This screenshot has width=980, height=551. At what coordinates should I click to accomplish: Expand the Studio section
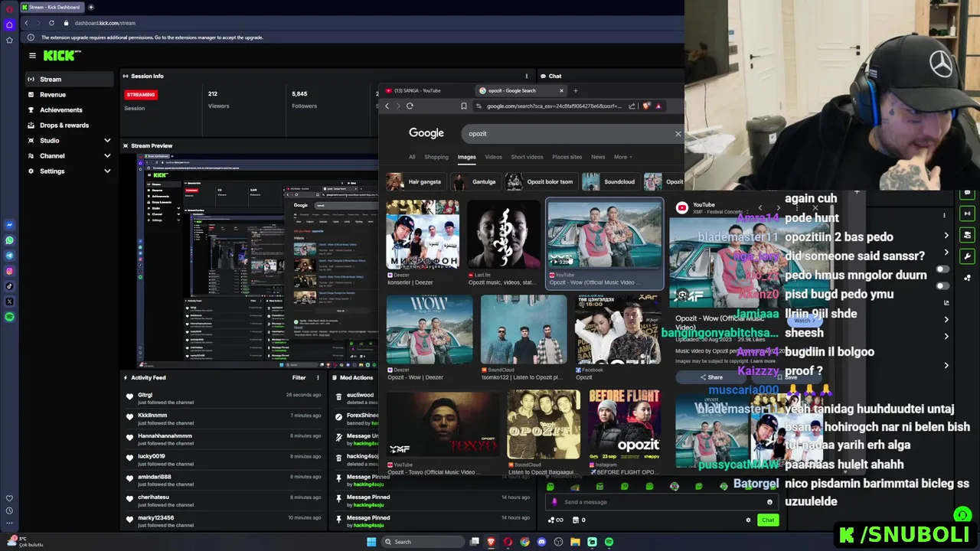pyautogui.click(x=107, y=141)
